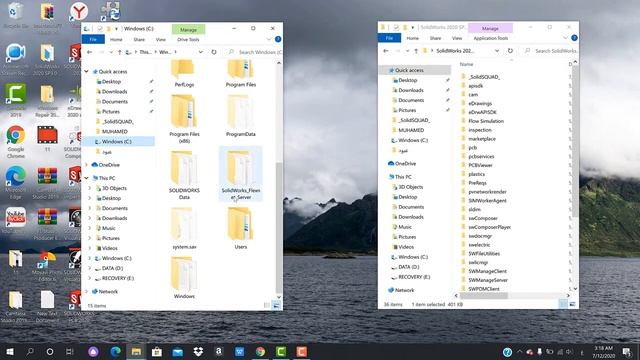Click the Name column header in SolidWorks window

(x=467, y=64)
